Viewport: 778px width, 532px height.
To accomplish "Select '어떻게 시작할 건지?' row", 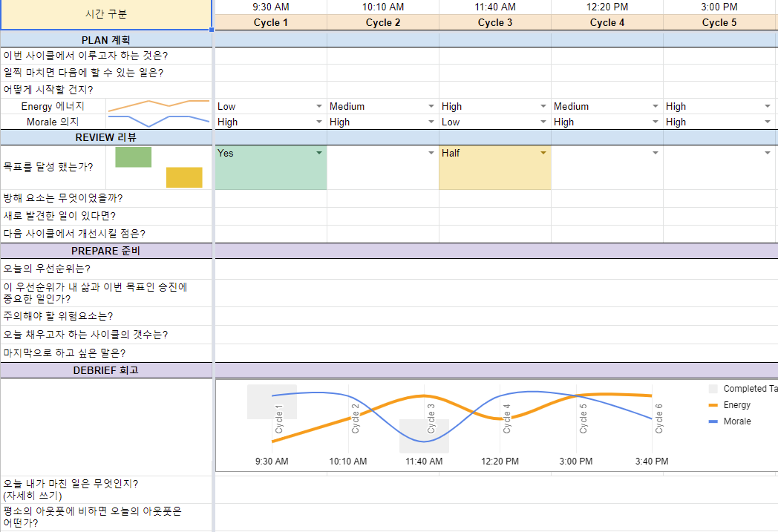I will [x=106, y=90].
